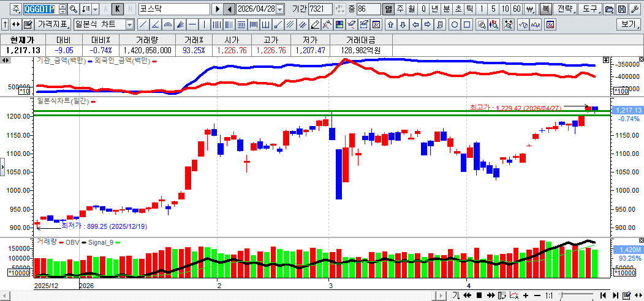Choose the ellipse drawing tool
The width and height of the screenshot is (644, 301).
point(455,24)
